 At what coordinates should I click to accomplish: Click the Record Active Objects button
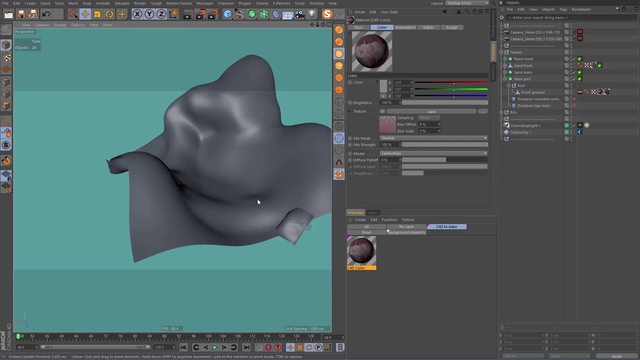[x=268, y=347]
